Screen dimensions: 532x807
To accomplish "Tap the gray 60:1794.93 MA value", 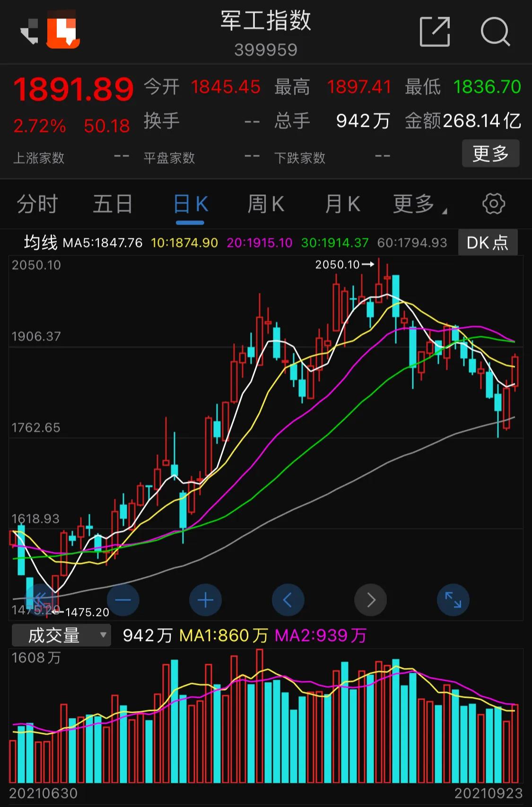I will pos(412,243).
